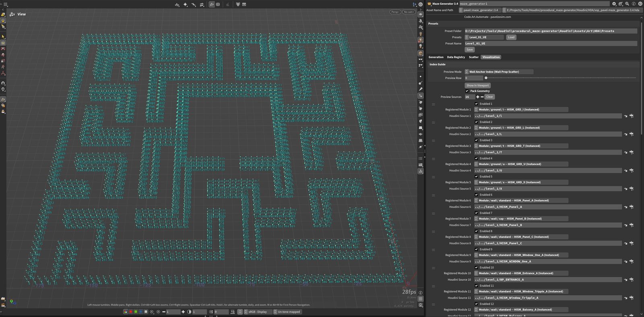Open the Presets dropdown showing Level_01_UE

click(484, 37)
